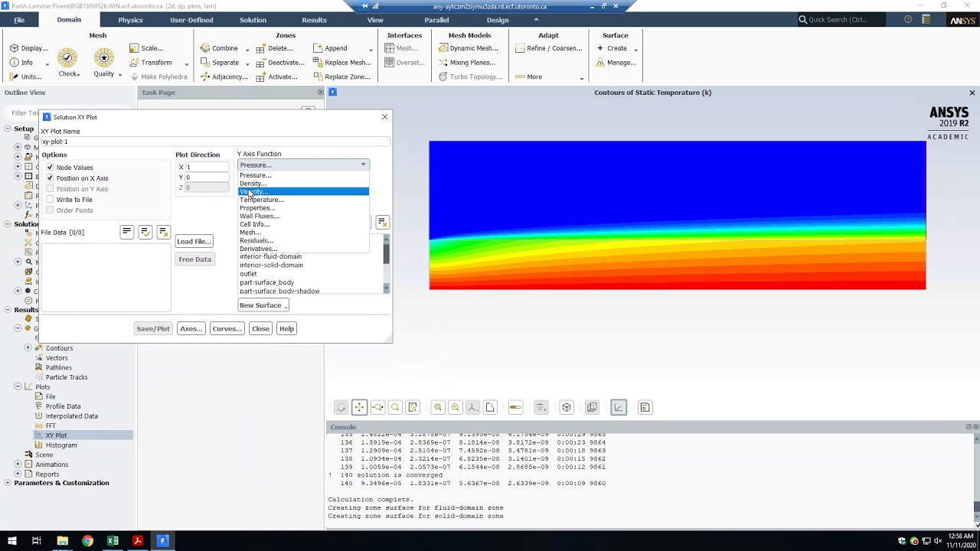Click the isometric cube view icon
980x551 pixels.
coord(567,407)
